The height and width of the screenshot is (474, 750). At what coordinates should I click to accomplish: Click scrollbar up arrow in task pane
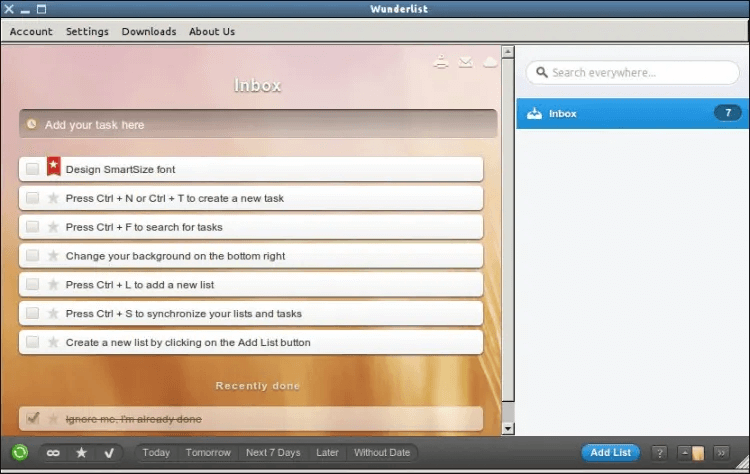coord(508,51)
